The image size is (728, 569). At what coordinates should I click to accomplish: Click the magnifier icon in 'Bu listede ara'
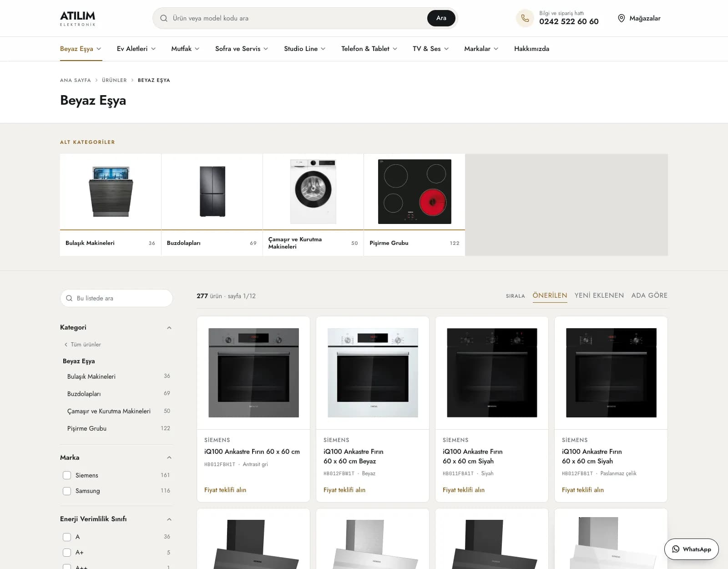point(69,298)
